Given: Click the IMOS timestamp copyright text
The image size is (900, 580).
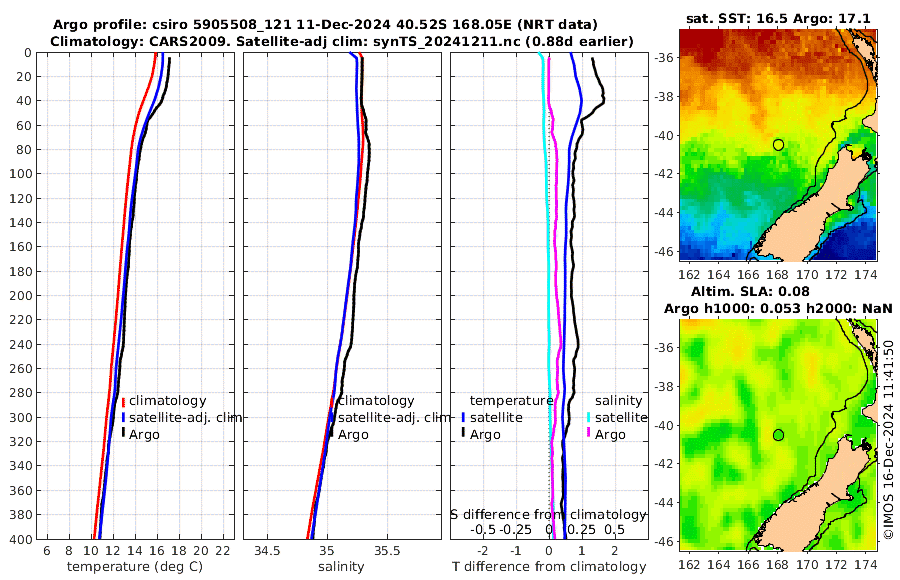Looking at the screenshot, I should [888, 439].
